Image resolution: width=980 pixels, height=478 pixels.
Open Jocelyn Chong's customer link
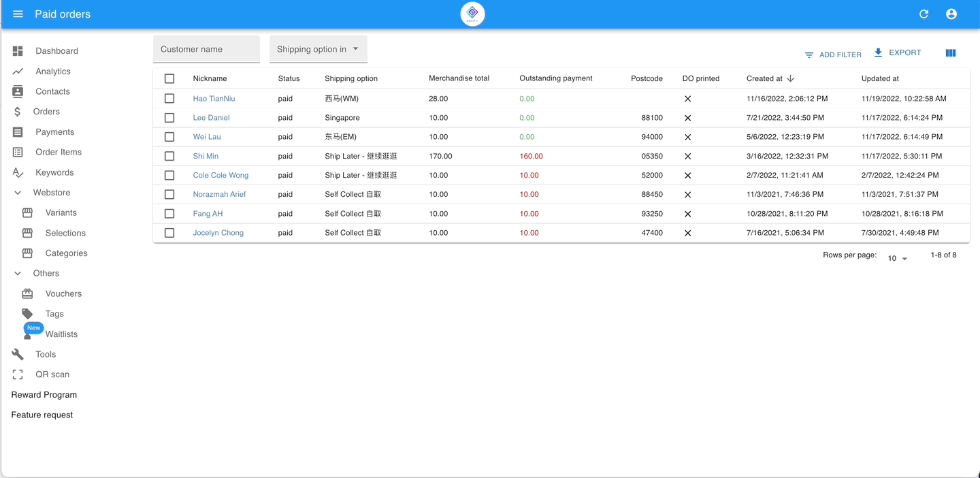coord(218,233)
